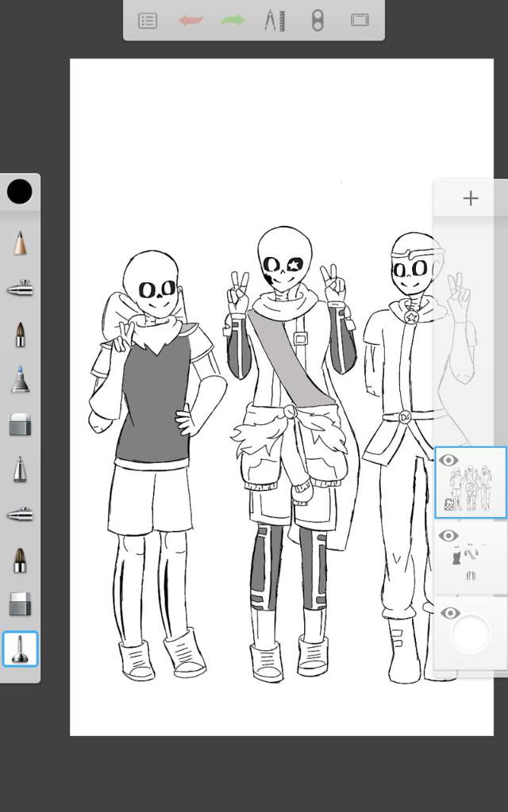Open the main menu list icon

click(148, 21)
